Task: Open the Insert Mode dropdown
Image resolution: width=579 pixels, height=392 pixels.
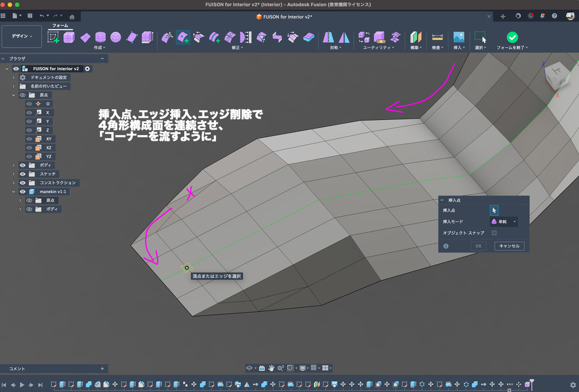Action: [x=503, y=222]
